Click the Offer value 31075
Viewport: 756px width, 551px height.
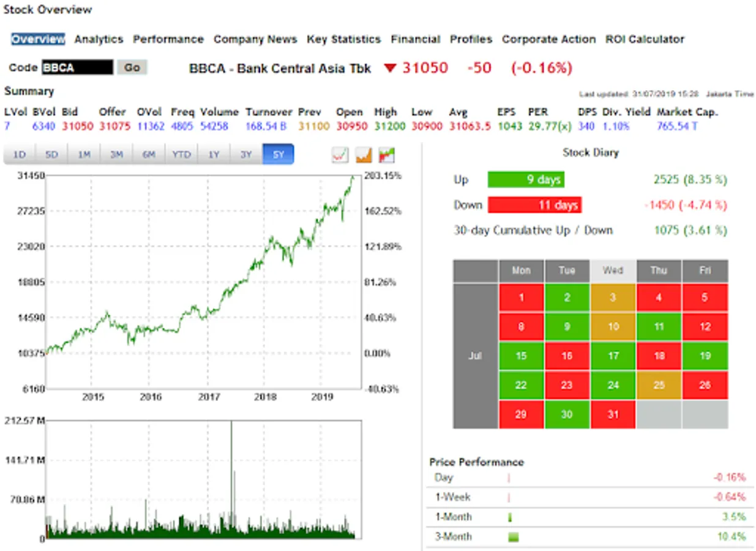tap(115, 126)
